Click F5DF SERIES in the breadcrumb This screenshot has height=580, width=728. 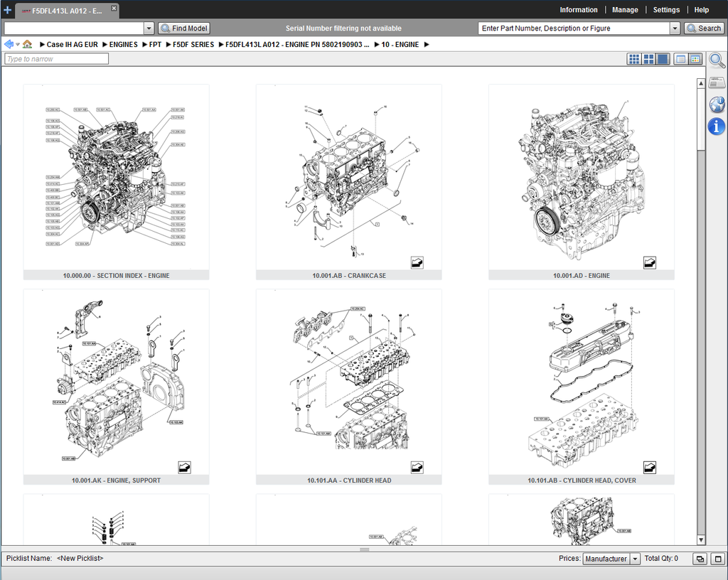[193, 44]
